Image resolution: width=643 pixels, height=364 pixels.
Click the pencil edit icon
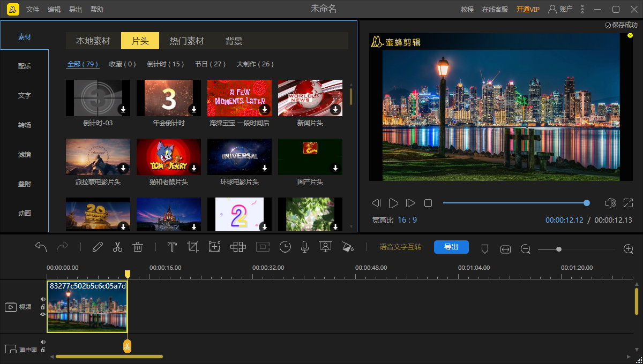(x=98, y=247)
